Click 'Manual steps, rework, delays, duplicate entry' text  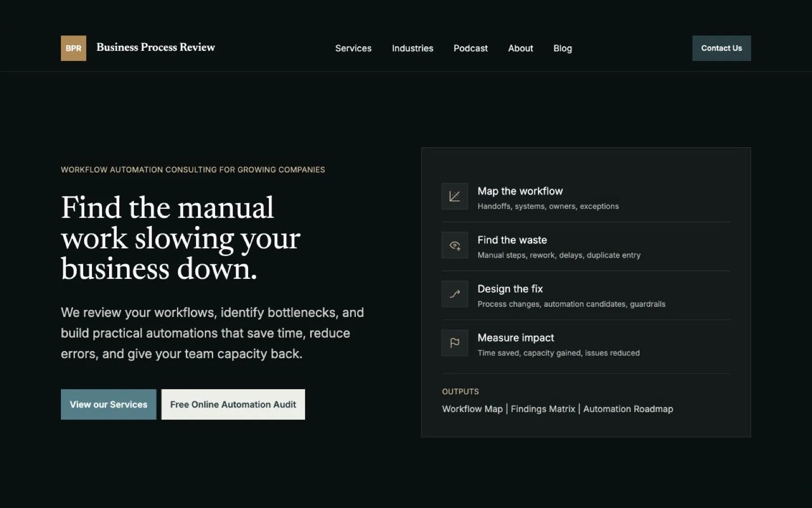(x=559, y=255)
